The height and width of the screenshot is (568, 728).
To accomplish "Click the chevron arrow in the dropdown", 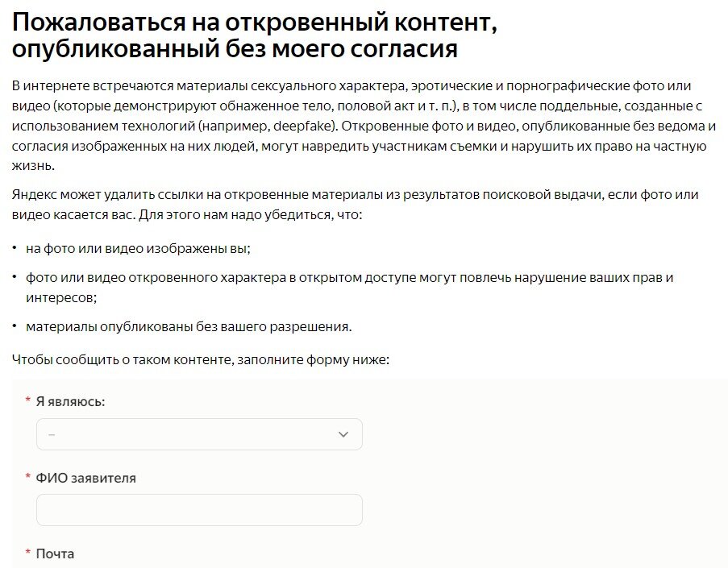I will 343,434.
